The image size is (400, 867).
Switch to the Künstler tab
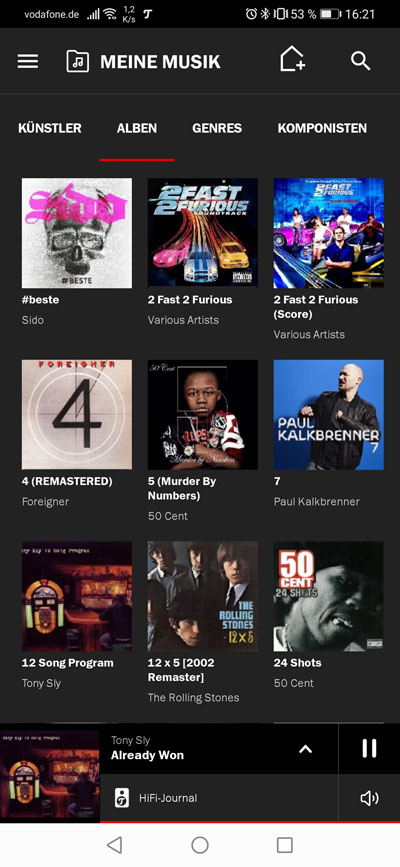[x=50, y=128]
